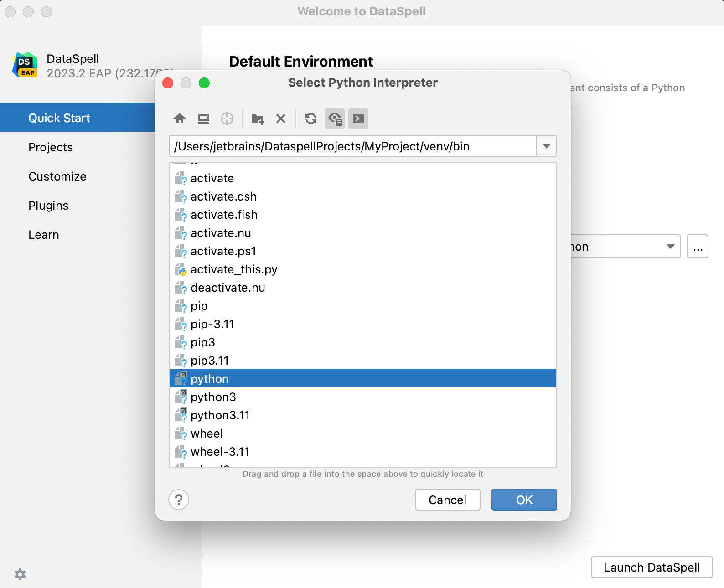Select the python3.11 symlink

tap(363, 415)
